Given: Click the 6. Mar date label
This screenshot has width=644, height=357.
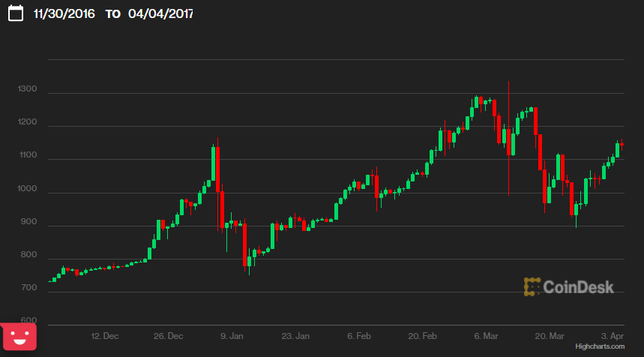Looking at the screenshot, I should click(x=486, y=336).
